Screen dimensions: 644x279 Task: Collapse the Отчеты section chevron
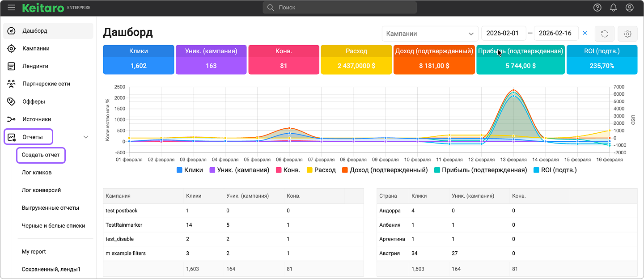click(x=86, y=137)
